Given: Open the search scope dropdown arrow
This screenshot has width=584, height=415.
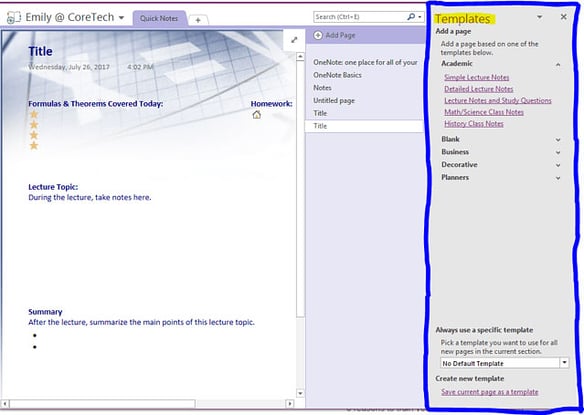Looking at the screenshot, I should (420, 17).
